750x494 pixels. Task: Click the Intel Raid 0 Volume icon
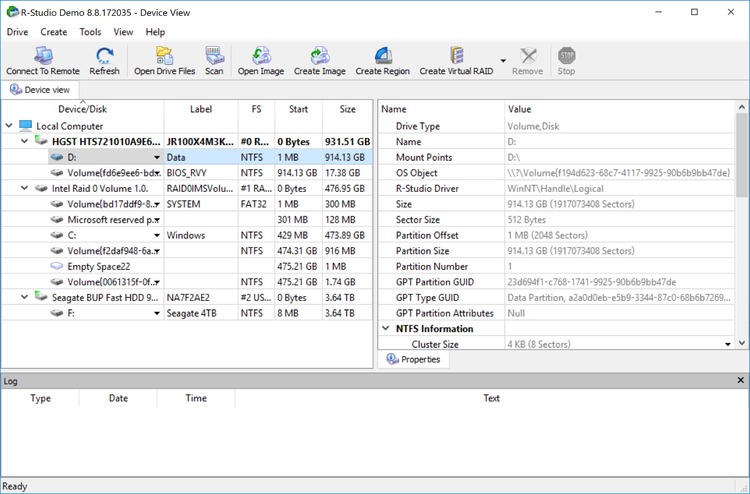click(41, 188)
